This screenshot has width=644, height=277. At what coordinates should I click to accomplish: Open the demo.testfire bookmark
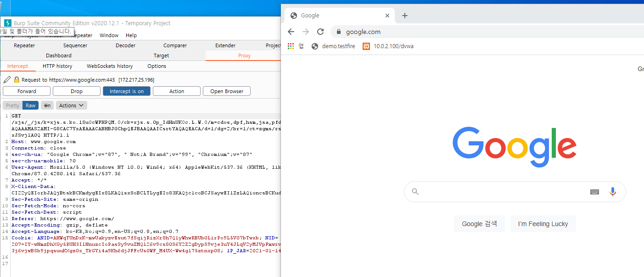point(333,46)
